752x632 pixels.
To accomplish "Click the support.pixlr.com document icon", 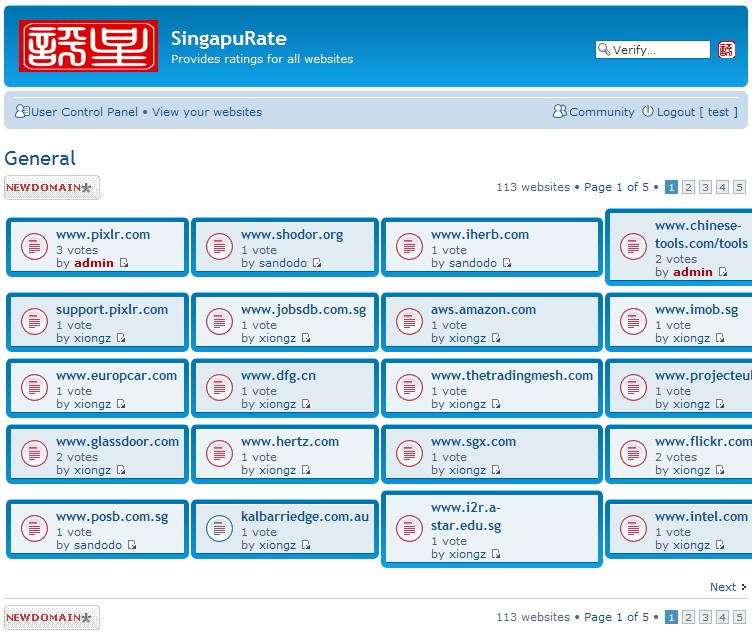I will [34, 321].
